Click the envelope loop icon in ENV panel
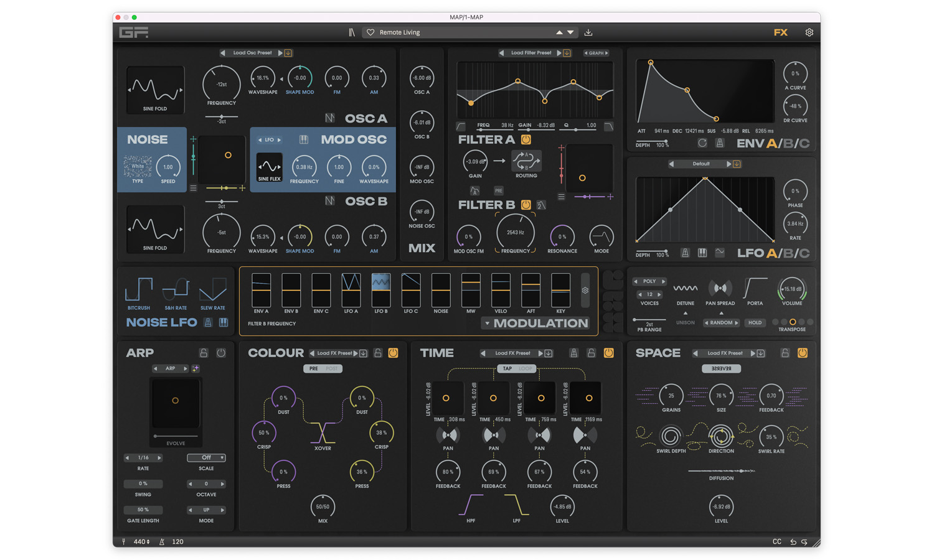The height and width of the screenshot is (560, 934). (x=702, y=143)
